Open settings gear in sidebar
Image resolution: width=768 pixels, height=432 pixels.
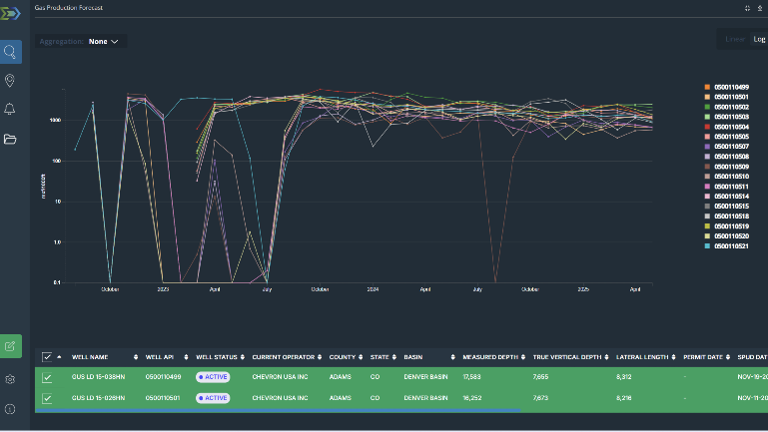coord(11,380)
